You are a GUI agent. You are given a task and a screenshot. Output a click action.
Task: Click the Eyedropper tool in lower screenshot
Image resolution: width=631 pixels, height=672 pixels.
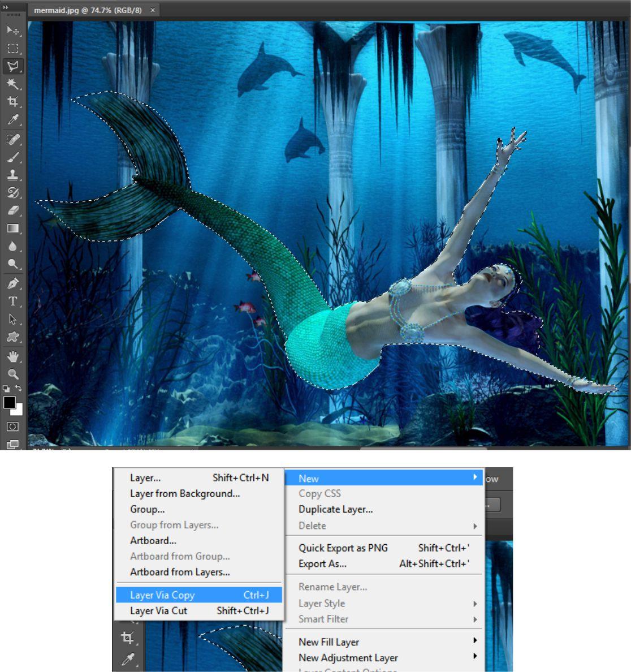(x=128, y=659)
